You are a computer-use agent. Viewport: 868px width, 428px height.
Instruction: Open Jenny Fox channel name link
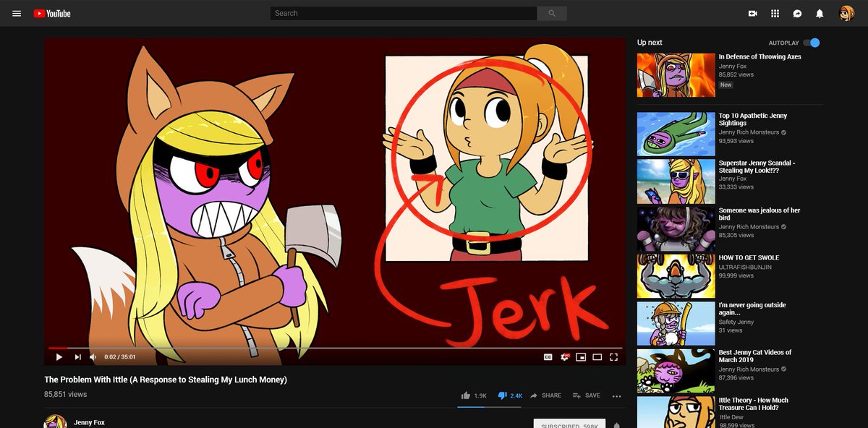89,422
